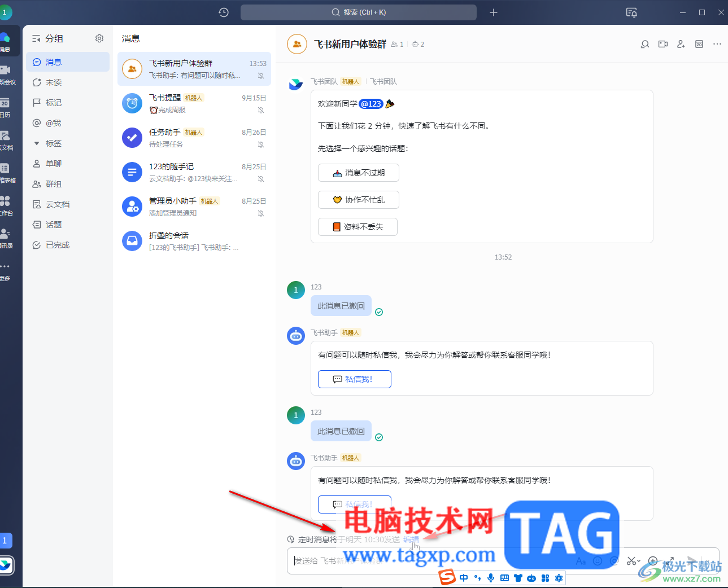Open the 管理员小助手 conversation
The image size is (728, 588).
[x=194, y=207]
